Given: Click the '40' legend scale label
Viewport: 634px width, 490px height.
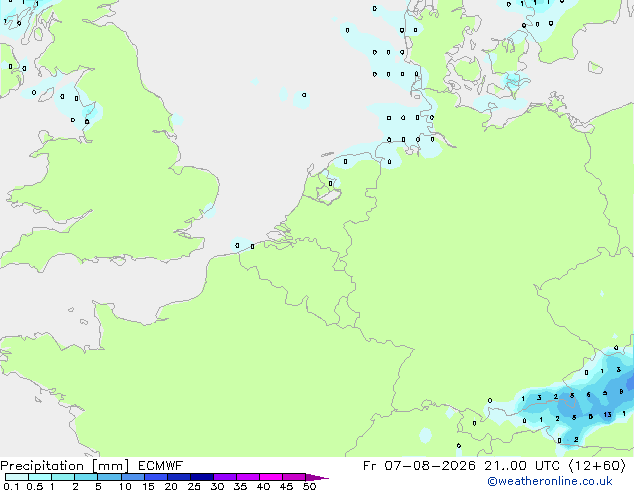Looking at the screenshot, I should pyautogui.click(x=263, y=486).
